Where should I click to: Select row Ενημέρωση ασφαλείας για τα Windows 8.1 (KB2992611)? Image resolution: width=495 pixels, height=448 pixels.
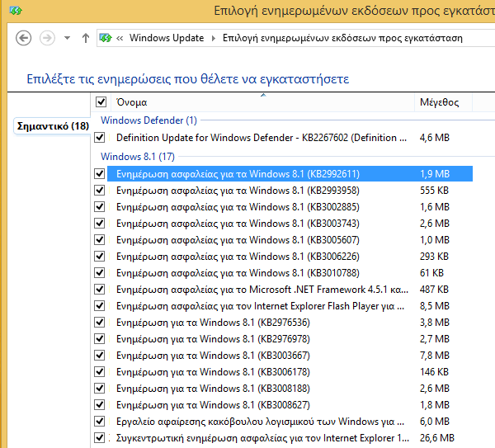[290, 173]
